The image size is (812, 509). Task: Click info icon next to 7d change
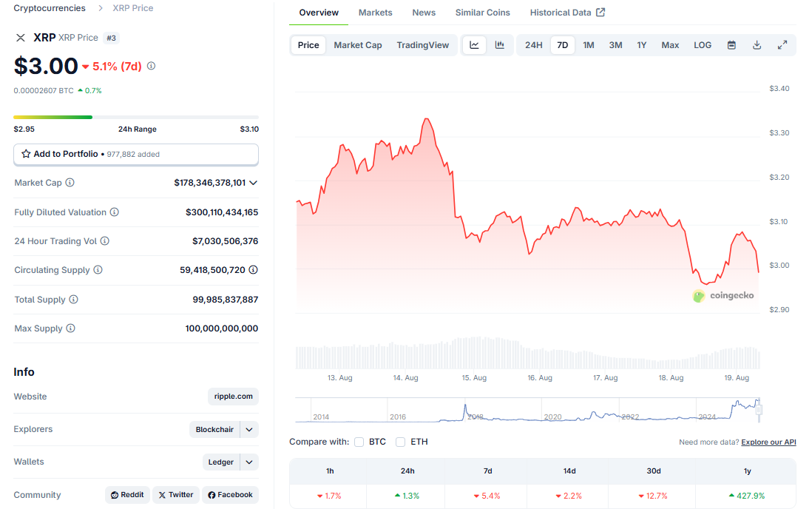[151, 66]
